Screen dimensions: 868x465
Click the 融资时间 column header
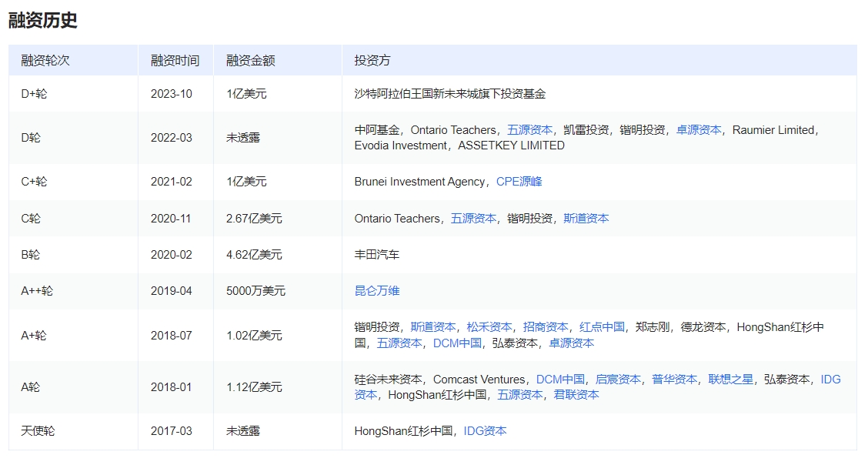point(175,60)
